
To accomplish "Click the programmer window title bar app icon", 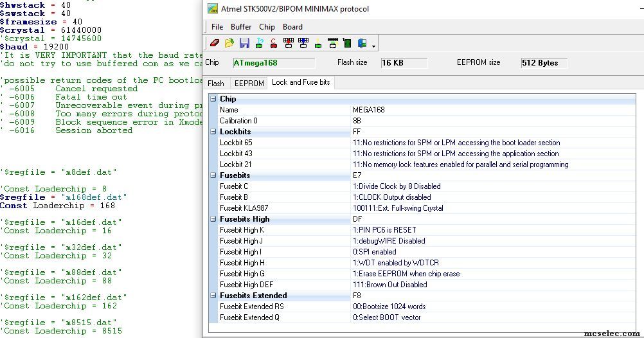I will 212,8.
